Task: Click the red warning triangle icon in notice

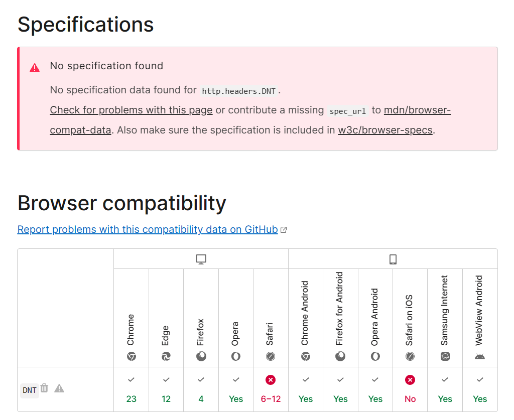Action: click(35, 67)
